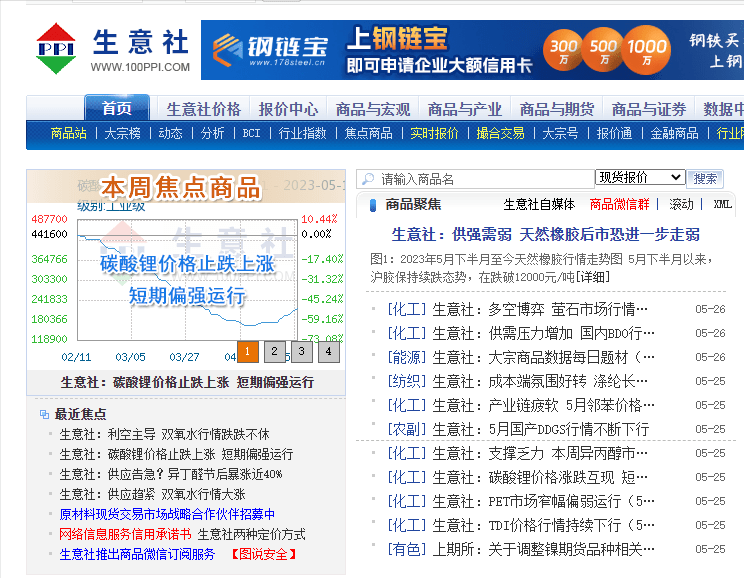The width and height of the screenshot is (744, 578).
Task: Click the PPI 生意社 logo
Action: 112,50
